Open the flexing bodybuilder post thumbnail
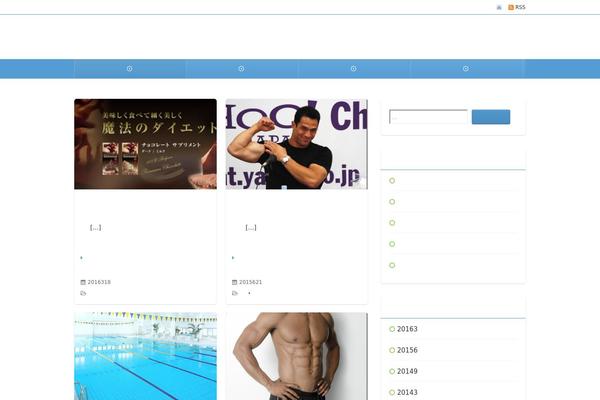Image resolution: width=600 pixels, height=400 pixels. 297,144
